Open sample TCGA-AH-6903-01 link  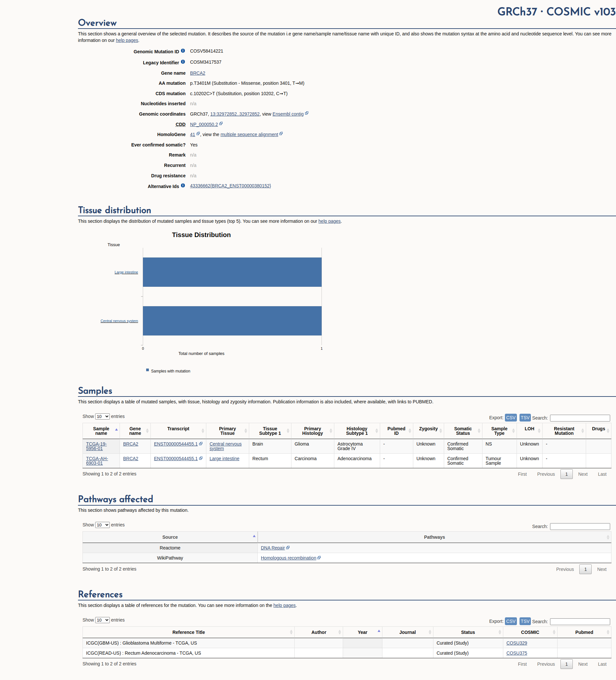pyautogui.click(x=97, y=461)
